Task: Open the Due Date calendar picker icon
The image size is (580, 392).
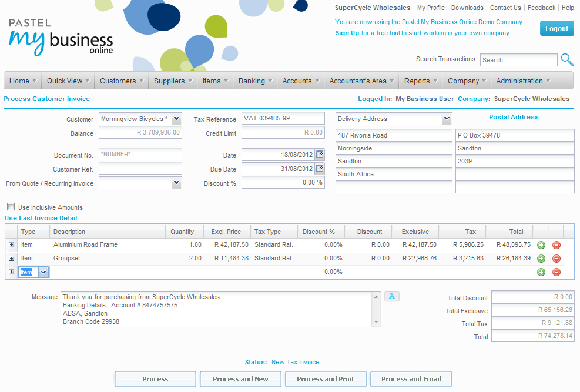Action: click(x=320, y=169)
